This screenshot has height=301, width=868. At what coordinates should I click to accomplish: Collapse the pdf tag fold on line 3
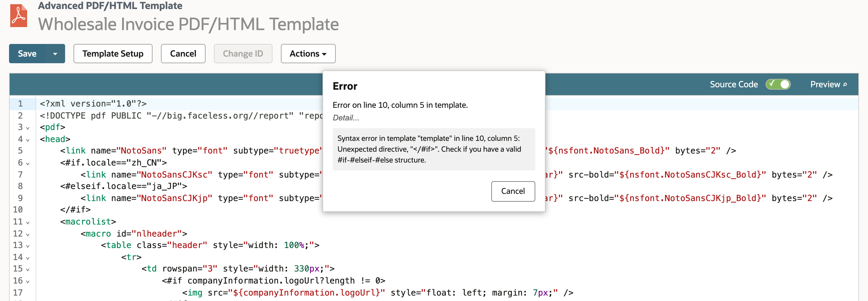28,128
